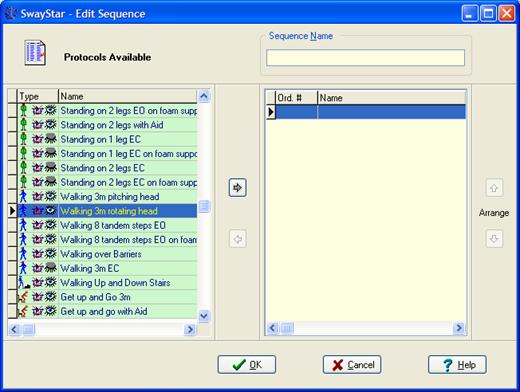Click closed-eye icon in Walking 3m EC row
The image size is (520, 392).
pyautogui.click(x=51, y=268)
